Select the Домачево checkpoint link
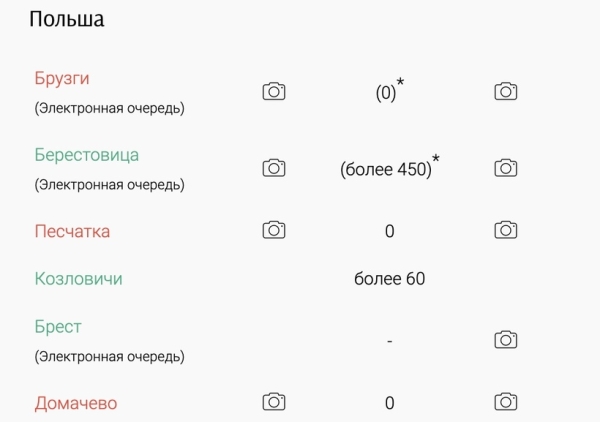Image resolution: width=600 pixels, height=422 pixels. (76, 403)
